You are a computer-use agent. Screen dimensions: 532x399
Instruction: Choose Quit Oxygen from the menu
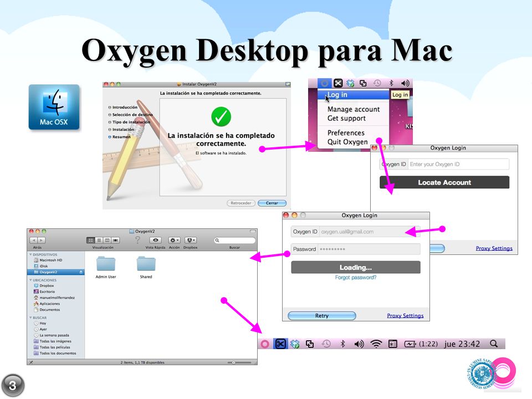click(347, 142)
